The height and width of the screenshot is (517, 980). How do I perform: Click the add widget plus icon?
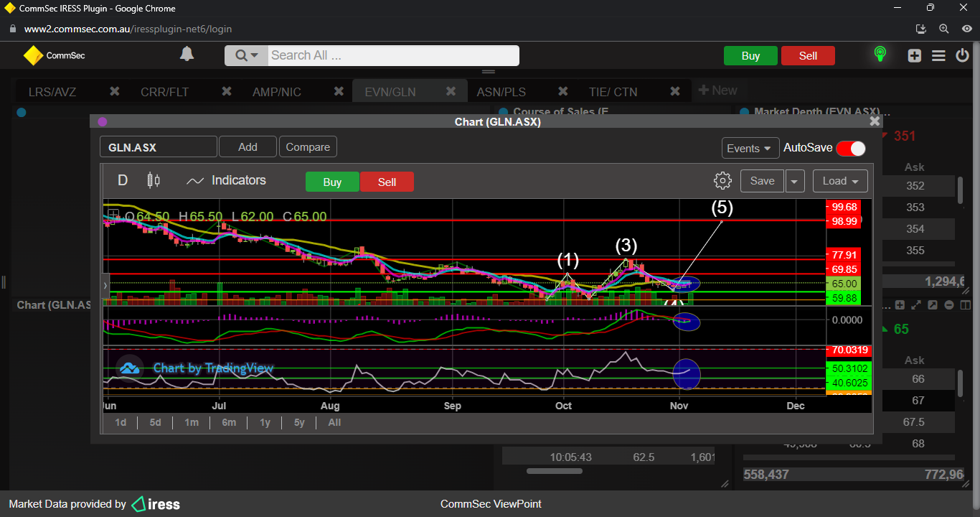click(x=914, y=55)
